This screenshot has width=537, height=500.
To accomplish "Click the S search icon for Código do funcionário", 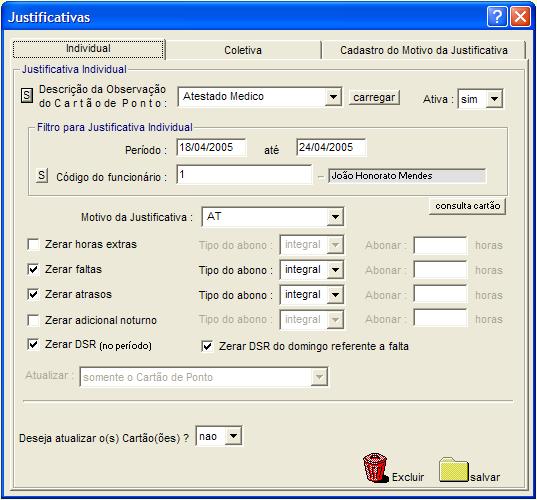I will [41, 175].
